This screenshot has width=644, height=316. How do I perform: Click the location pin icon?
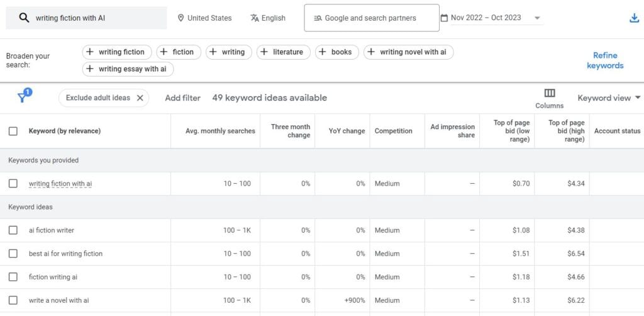[x=180, y=18]
